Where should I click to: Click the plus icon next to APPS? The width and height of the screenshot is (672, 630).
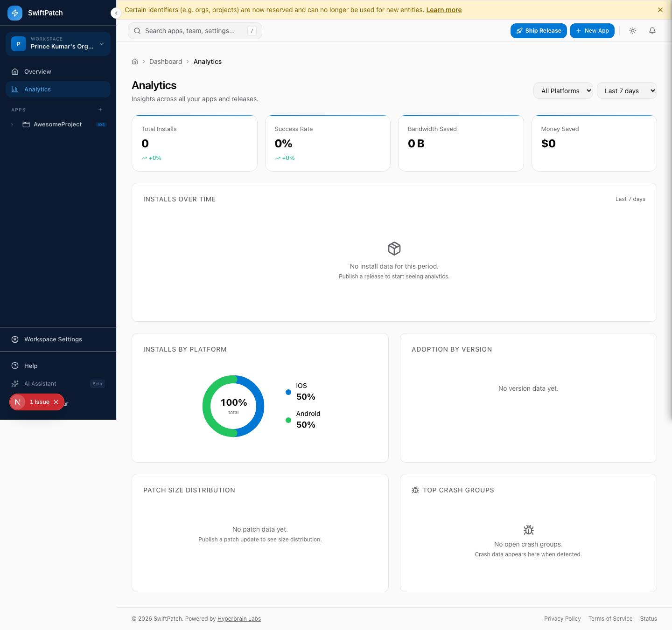[100, 110]
